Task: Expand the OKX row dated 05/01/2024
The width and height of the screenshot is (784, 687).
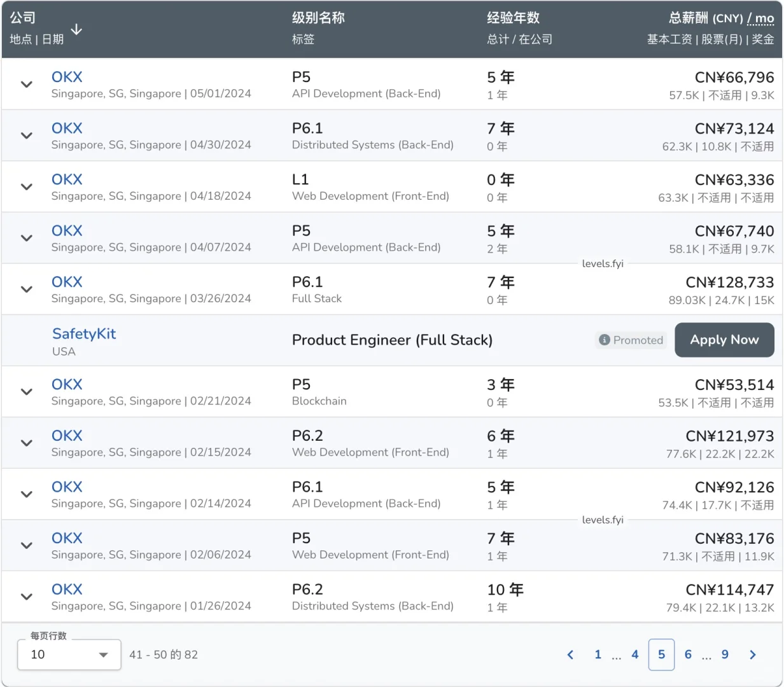Action: coord(27,84)
